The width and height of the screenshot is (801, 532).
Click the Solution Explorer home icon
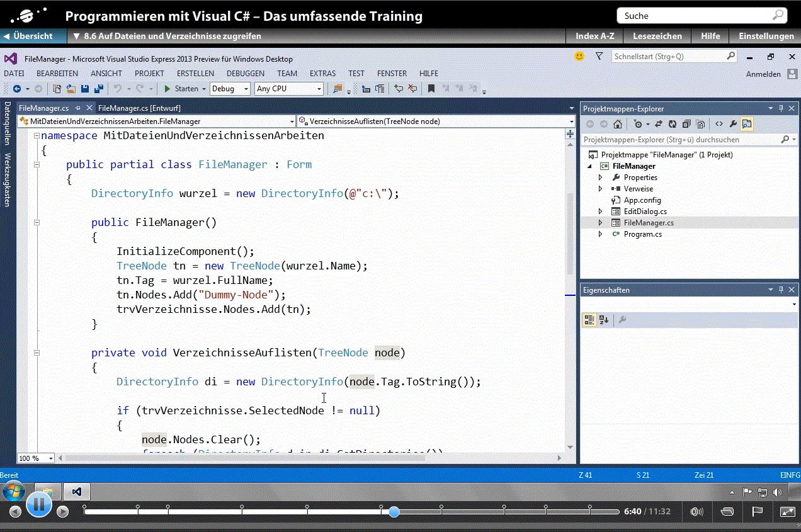[618, 124]
